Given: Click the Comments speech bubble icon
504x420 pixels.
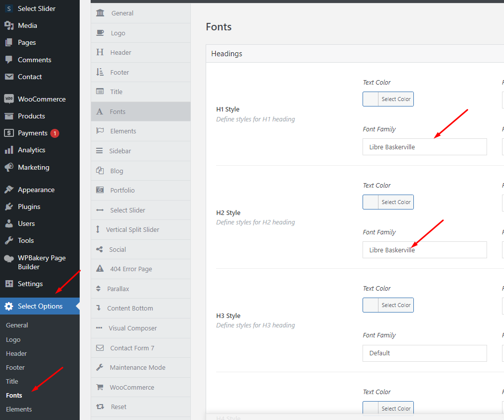Looking at the screenshot, I should click(x=9, y=60).
